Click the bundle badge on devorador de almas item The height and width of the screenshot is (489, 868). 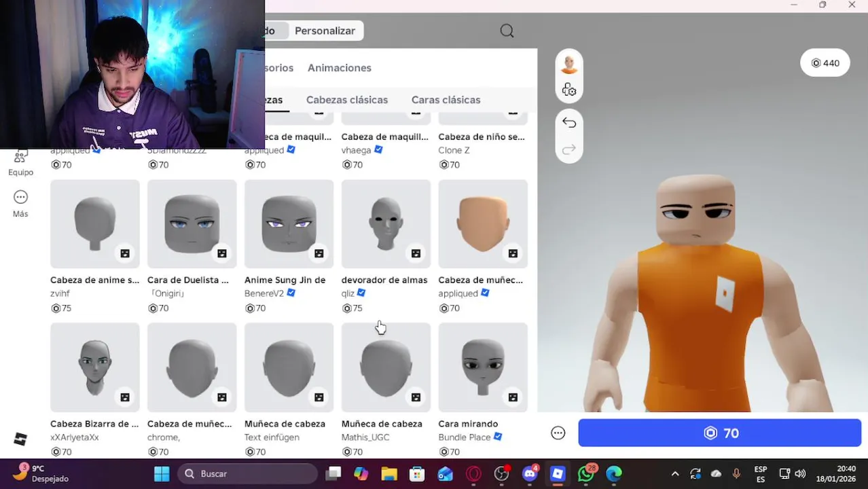click(x=416, y=253)
